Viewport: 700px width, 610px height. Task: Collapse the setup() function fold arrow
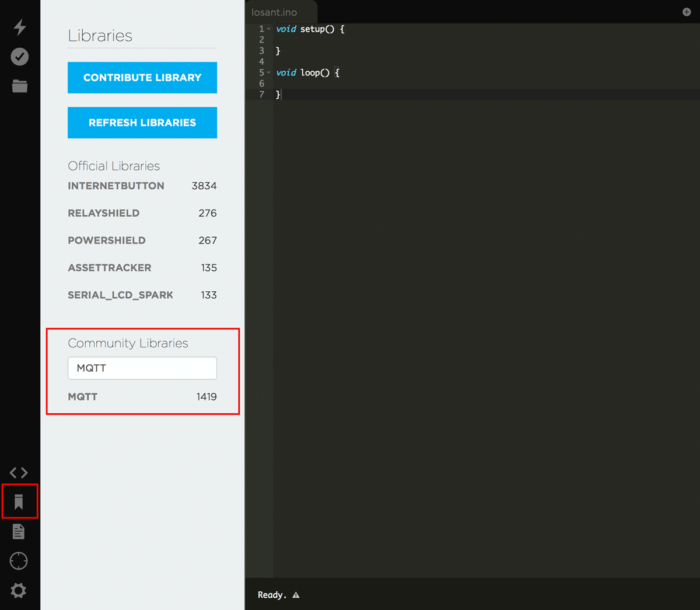(x=269, y=29)
